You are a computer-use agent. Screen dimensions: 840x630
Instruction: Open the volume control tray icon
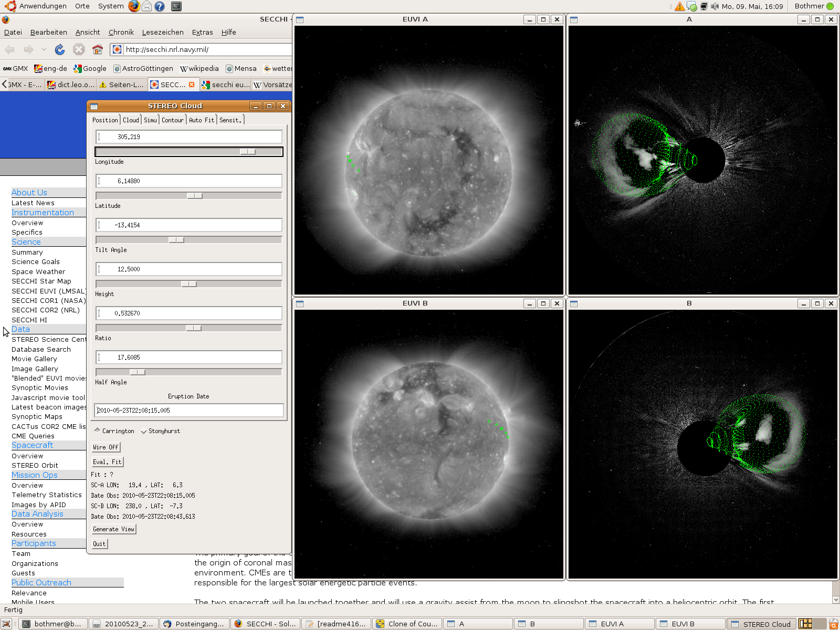point(715,6)
